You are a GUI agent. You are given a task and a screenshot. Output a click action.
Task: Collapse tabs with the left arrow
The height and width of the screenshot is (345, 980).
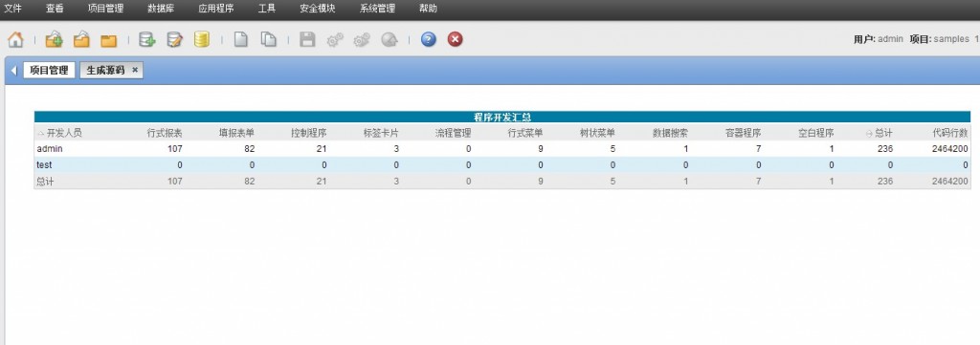click(13, 71)
